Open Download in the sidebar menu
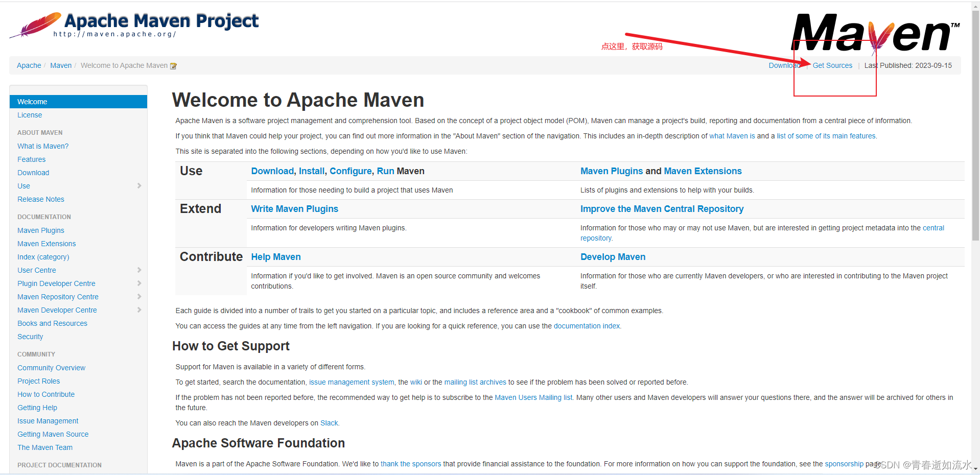 point(33,173)
